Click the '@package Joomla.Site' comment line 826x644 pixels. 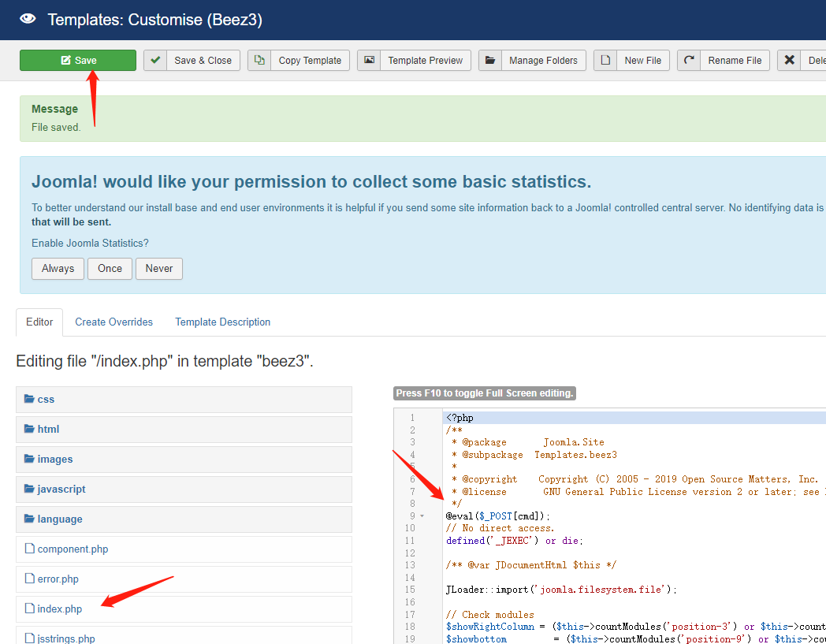(528, 442)
